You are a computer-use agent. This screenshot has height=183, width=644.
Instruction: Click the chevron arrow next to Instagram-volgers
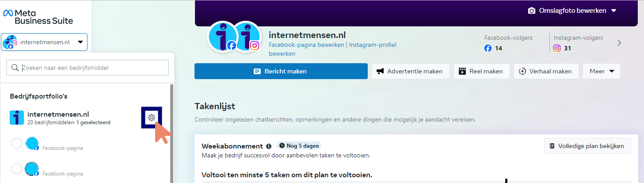619,43
